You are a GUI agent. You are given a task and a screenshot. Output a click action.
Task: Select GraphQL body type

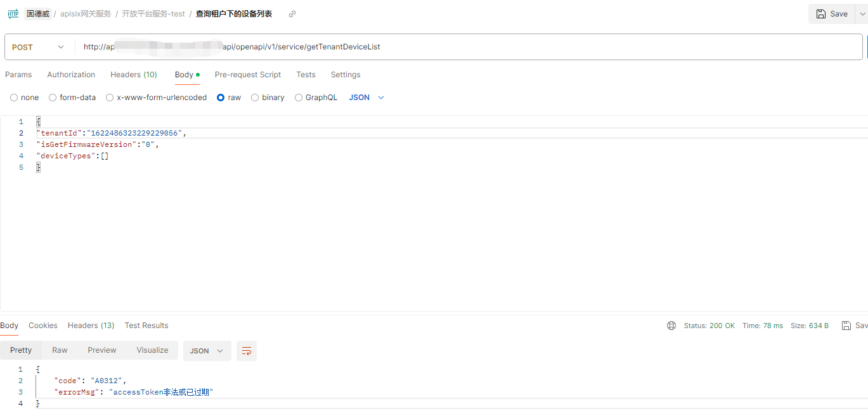tap(299, 98)
